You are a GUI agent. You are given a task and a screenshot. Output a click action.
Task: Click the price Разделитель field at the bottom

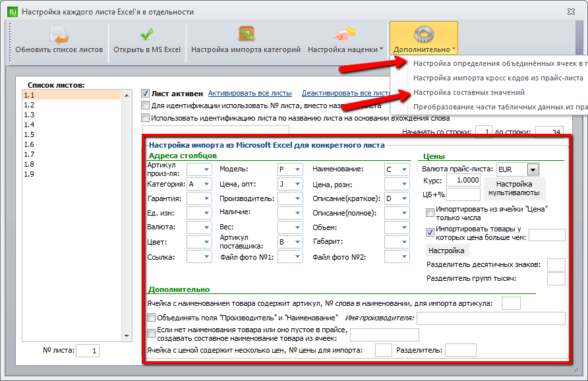coord(461,350)
